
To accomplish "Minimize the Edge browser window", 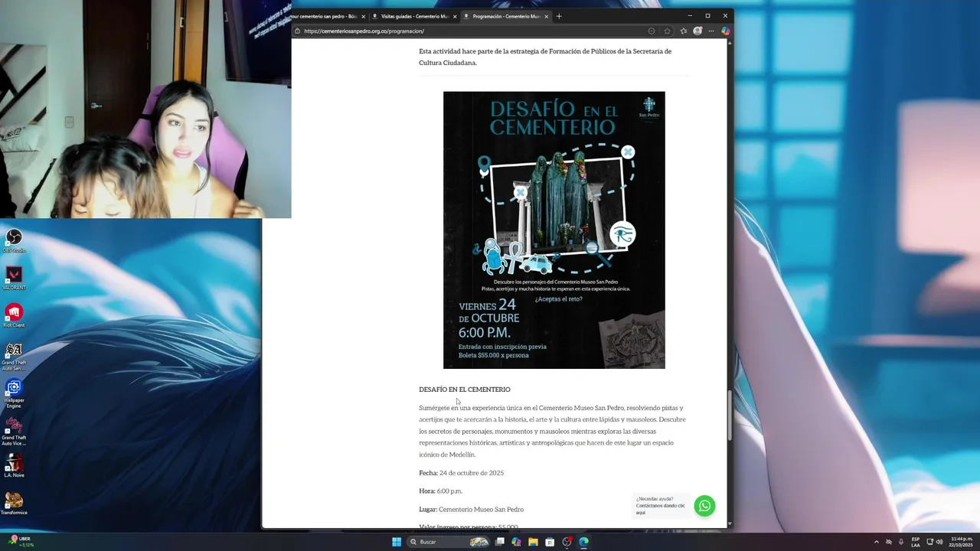I will [690, 16].
